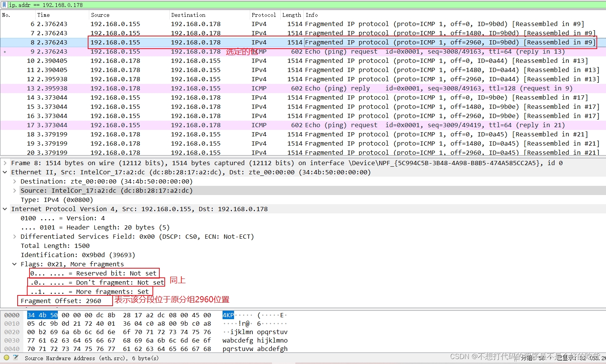
Task: Select the Total Length: 1500 line
Action: pyautogui.click(x=55, y=246)
